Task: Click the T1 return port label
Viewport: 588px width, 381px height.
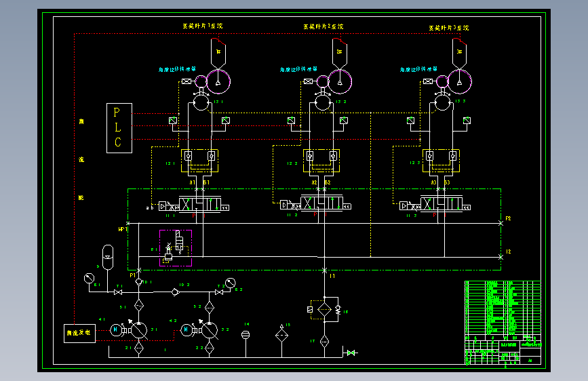Action: [332, 276]
